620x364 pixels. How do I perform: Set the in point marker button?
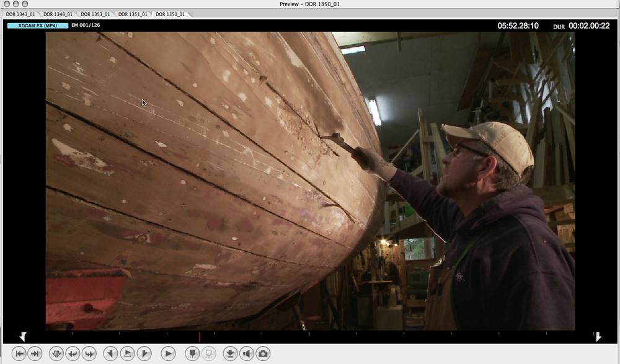point(110,353)
